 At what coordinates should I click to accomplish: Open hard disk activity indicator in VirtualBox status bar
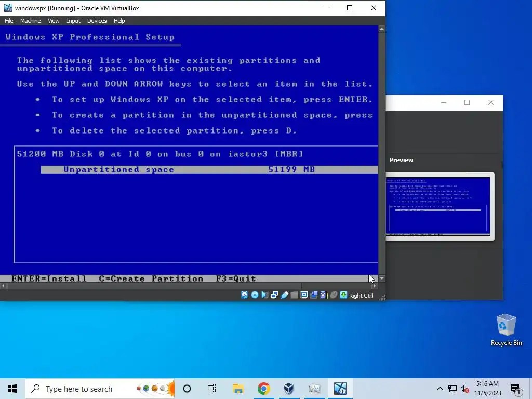click(x=244, y=295)
